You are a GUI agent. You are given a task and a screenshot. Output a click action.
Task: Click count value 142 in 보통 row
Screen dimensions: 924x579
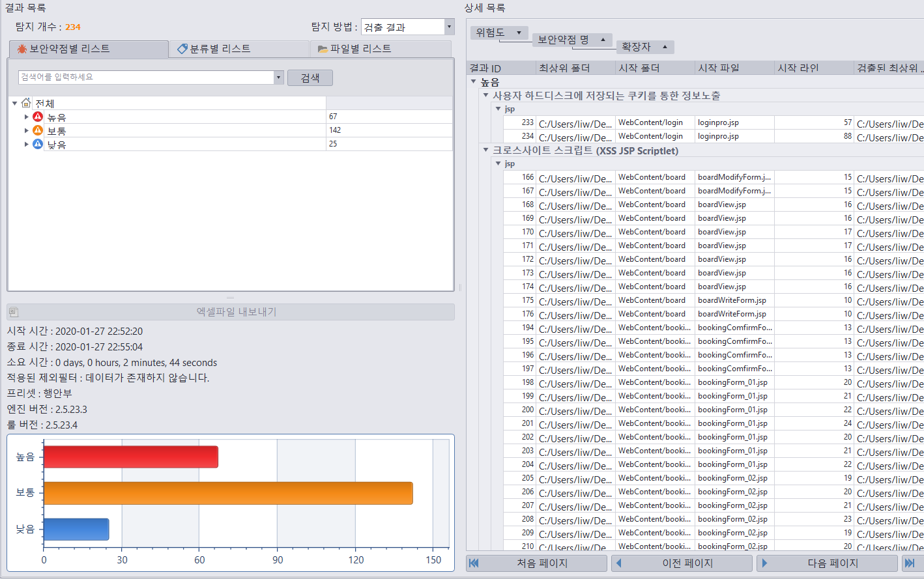click(x=335, y=130)
